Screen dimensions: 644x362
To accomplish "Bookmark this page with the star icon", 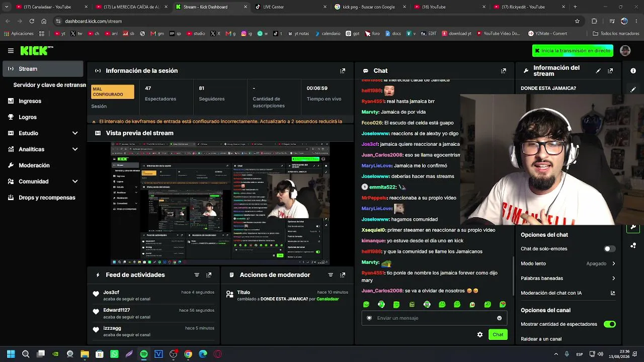I will click(577, 21).
